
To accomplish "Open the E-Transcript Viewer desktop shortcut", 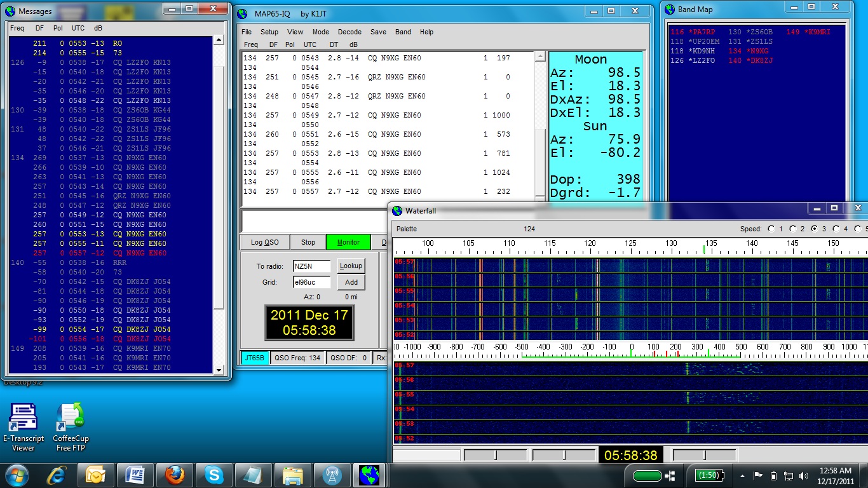I will click(x=23, y=418).
